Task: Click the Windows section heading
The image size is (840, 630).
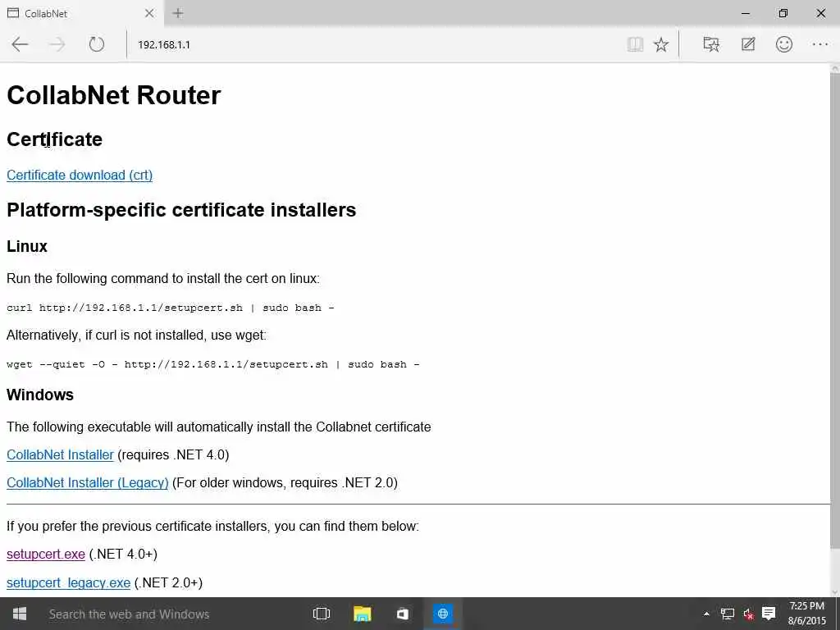Action: pyautogui.click(x=40, y=395)
